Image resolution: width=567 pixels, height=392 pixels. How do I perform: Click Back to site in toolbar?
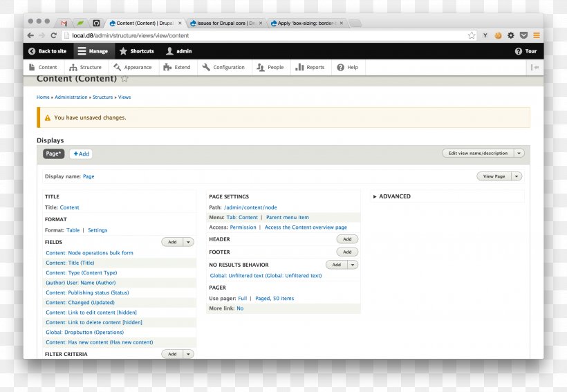pos(48,51)
